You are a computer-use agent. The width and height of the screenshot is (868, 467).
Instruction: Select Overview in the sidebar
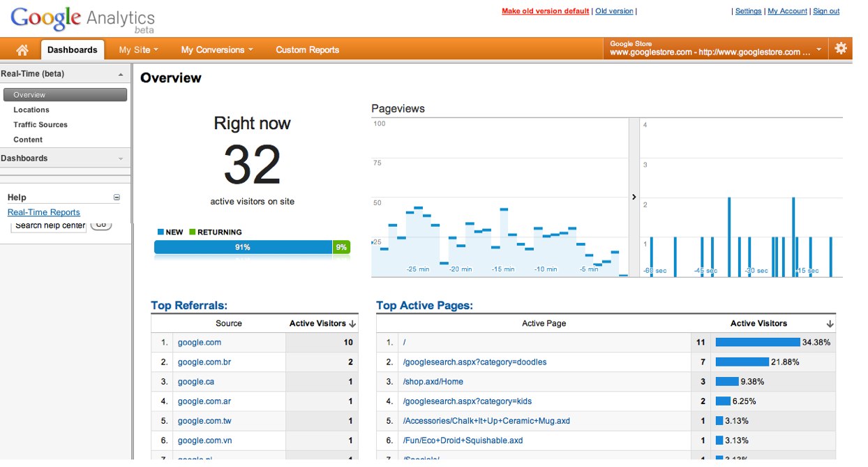pos(66,95)
